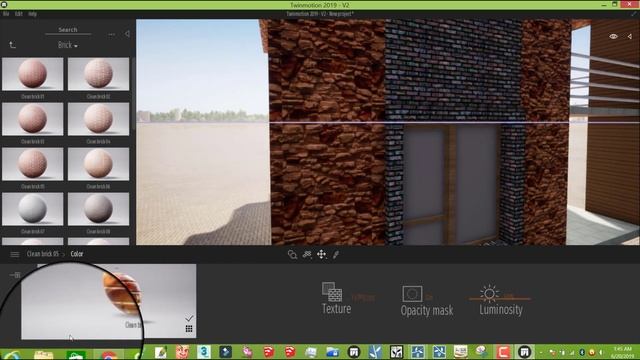The width and height of the screenshot is (640, 360).
Task: Click the Color breadcrumb label
Action: (77, 254)
